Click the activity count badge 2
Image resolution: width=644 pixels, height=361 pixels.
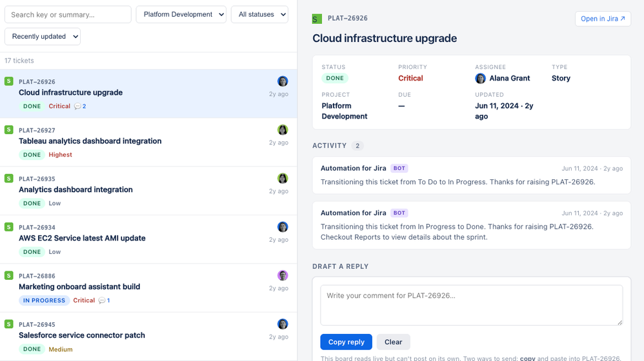tap(357, 146)
